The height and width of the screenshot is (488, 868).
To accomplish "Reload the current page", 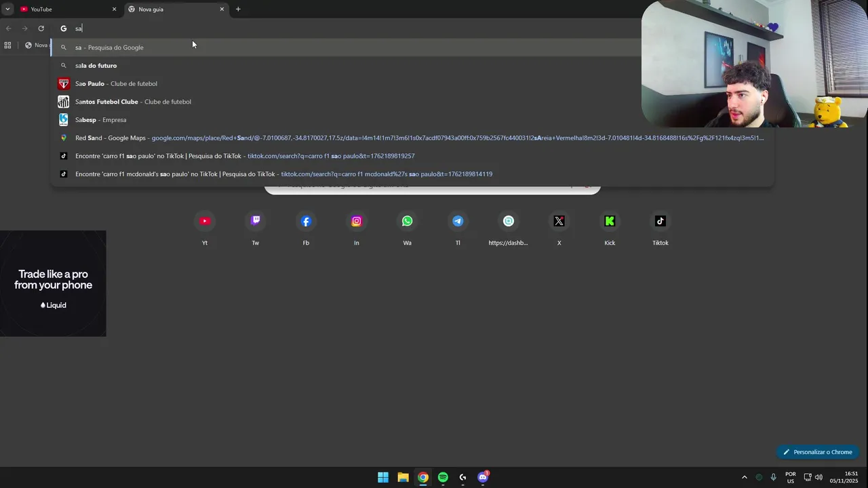I will pos(41,28).
